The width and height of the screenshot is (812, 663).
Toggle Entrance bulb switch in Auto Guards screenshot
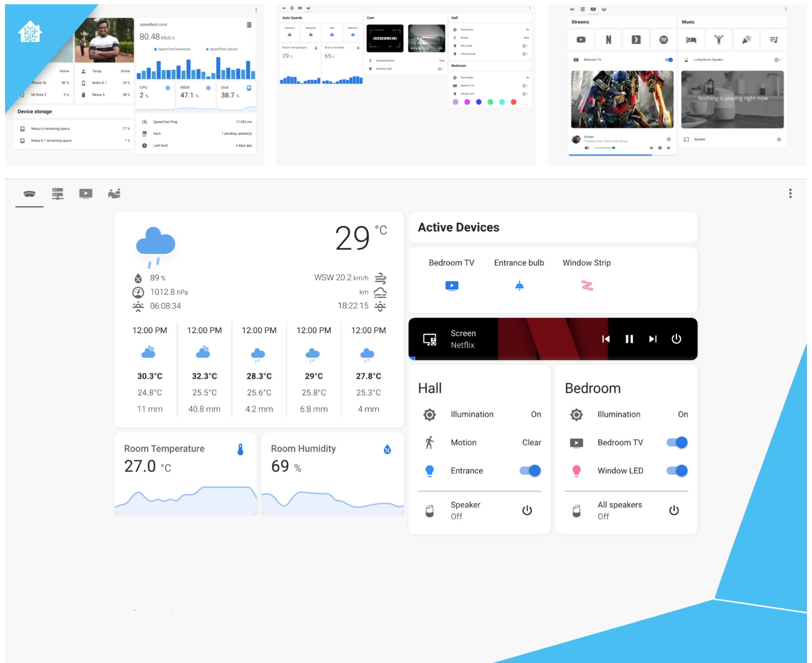525,54
